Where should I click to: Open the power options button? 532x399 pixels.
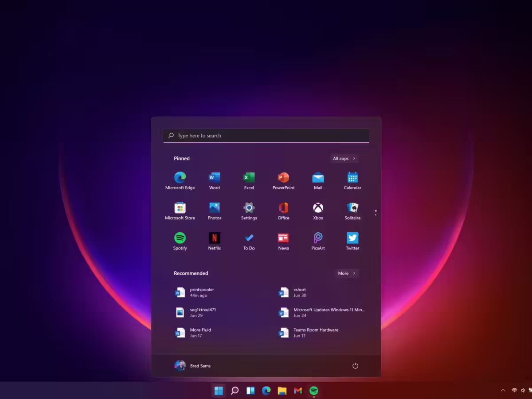355,366
